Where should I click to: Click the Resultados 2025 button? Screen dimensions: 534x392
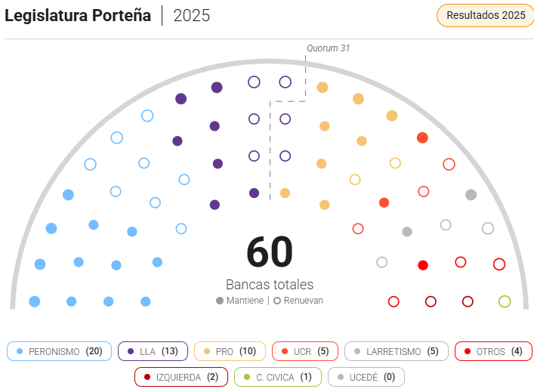[x=486, y=15]
